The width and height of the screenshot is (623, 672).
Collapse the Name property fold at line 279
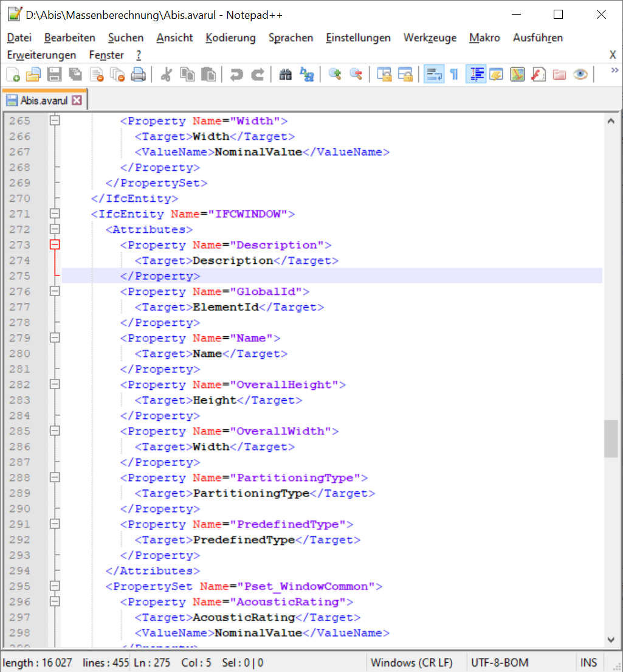[55, 338]
